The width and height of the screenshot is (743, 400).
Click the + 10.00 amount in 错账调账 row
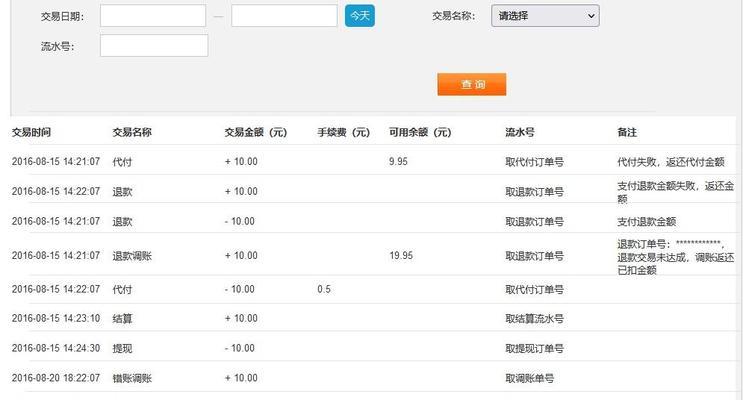(241, 378)
